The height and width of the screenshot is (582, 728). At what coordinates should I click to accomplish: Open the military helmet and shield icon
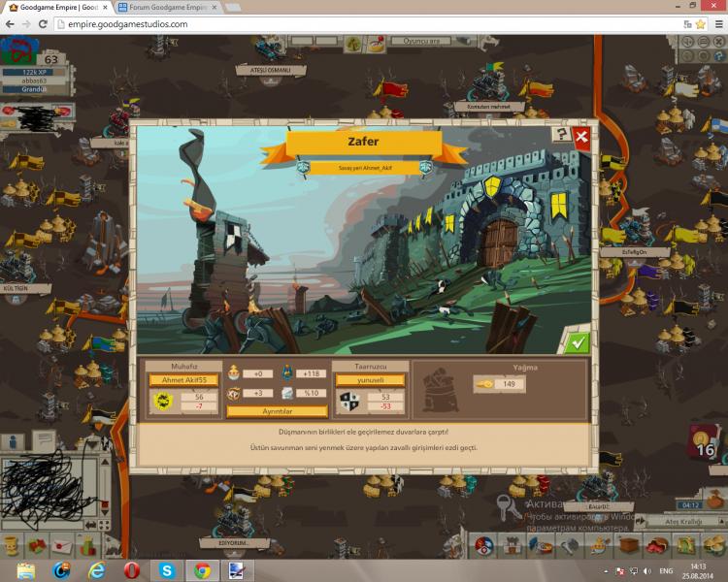(541, 546)
